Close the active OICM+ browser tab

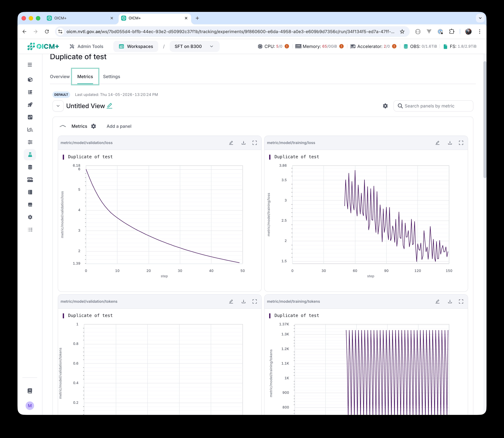186,18
